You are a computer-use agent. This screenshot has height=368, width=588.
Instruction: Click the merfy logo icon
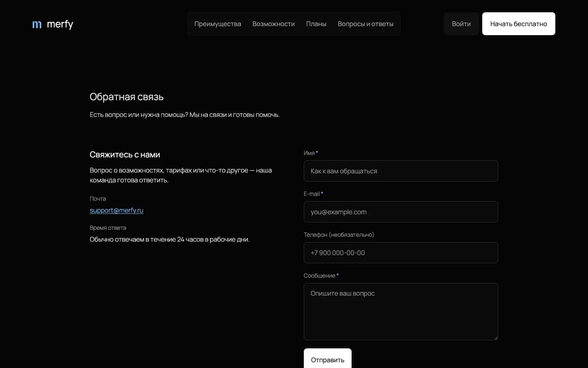click(x=37, y=25)
